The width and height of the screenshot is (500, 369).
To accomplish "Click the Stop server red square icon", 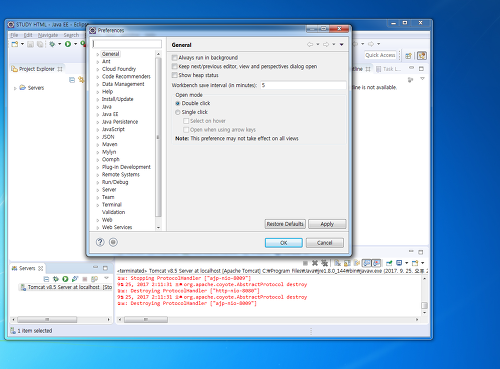I will coord(85,279).
